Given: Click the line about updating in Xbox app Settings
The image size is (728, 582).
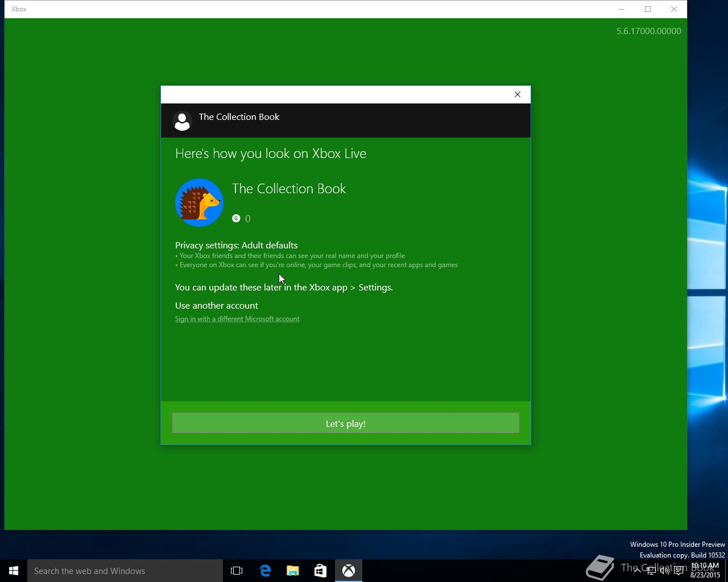Looking at the screenshot, I should pyautogui.click(x=284, y=287).
